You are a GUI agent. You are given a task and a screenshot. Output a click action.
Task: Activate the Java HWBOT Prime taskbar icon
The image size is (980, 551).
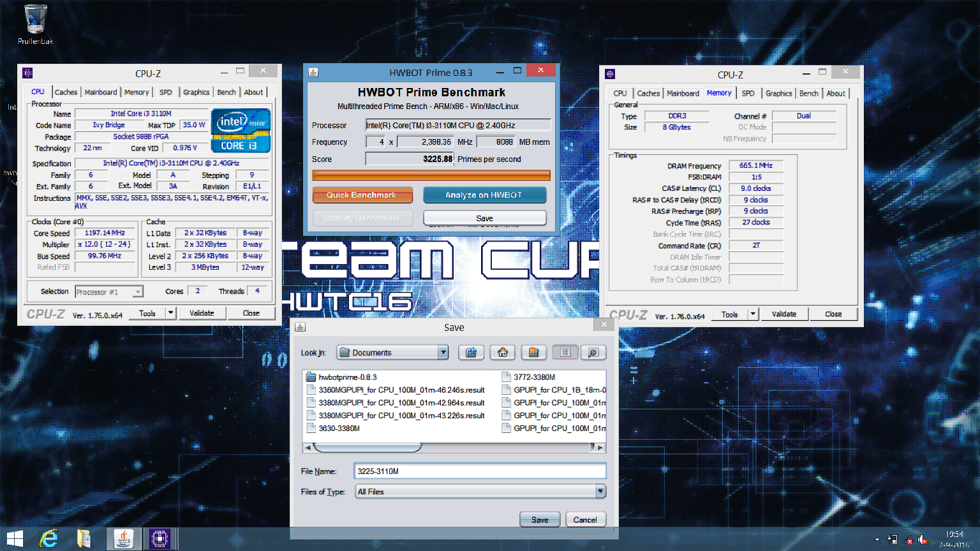pyautogui.click(x=123, y=539)
